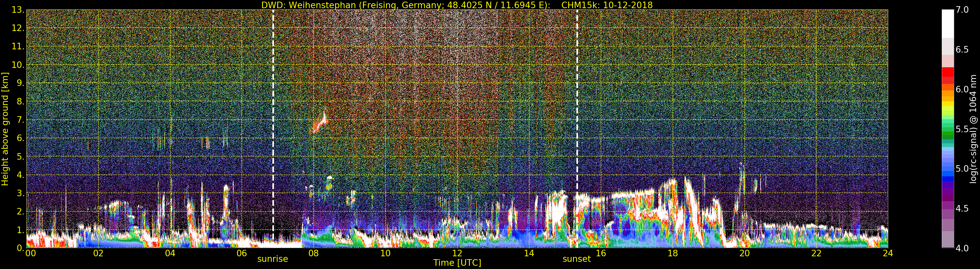Screen dimensions: 980x269
Task: Click the '11.' height tick label
Action: (18, 46)
